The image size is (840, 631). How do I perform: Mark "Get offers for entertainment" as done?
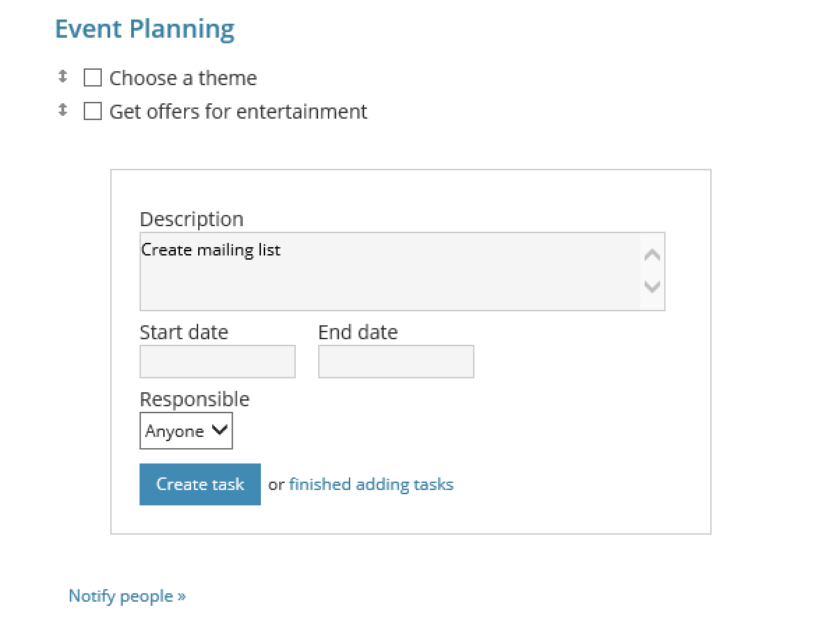[93, 111]
